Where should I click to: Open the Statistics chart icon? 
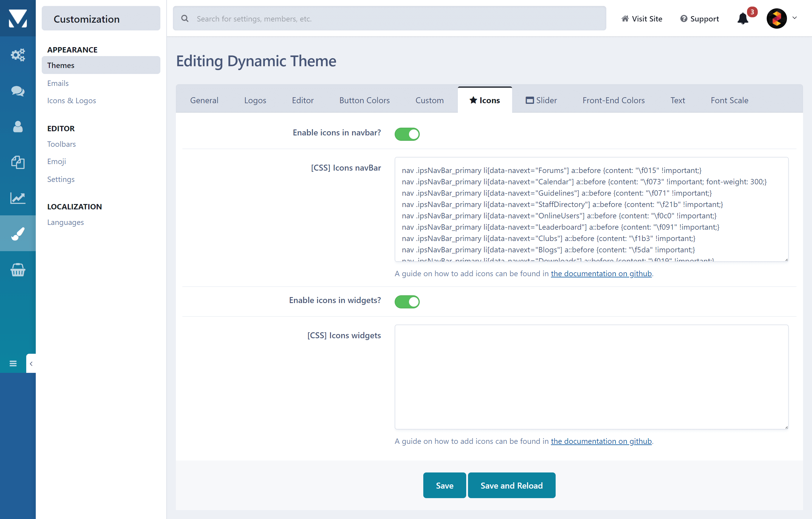click(18, 198)
